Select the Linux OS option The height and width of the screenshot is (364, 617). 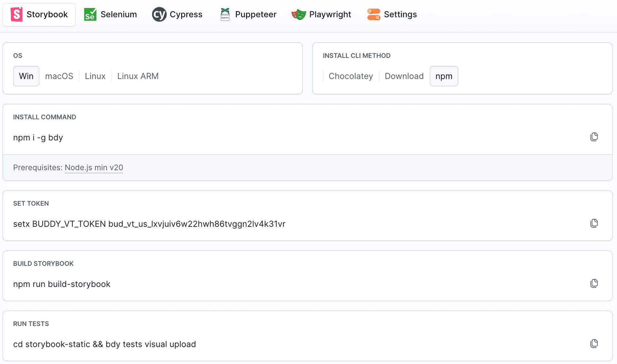[95, 76]
